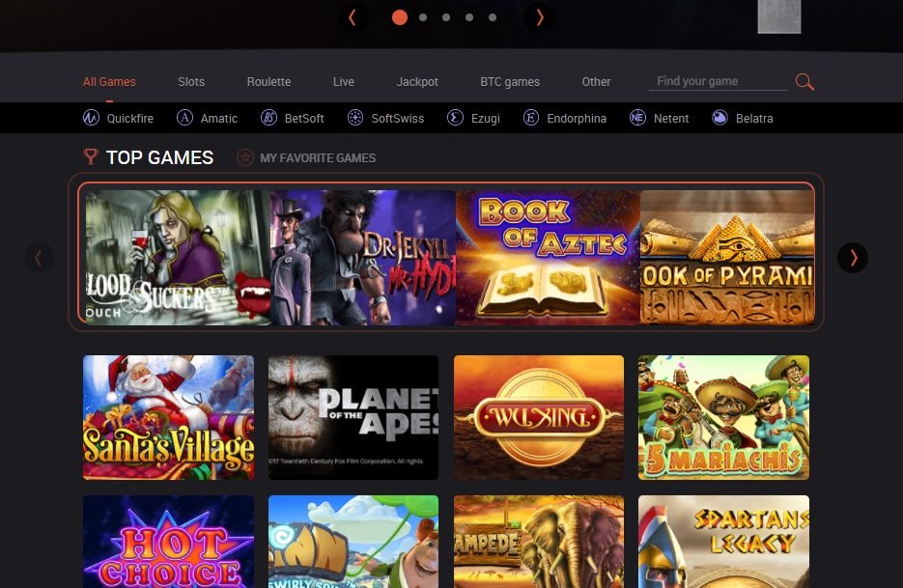Switch to the Live tab
Screen dimensions: 903x588
[x=343, y=82]
